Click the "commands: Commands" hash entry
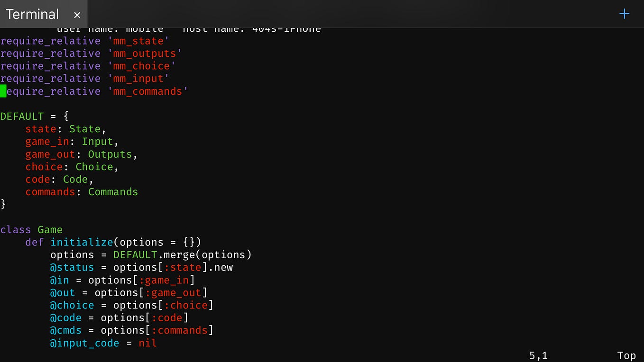This screenshot has height=362, width=644. [82, 192]
